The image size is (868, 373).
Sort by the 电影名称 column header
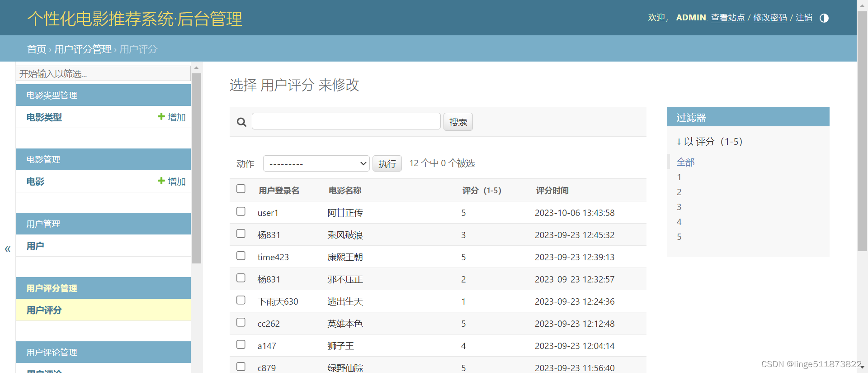345,191
